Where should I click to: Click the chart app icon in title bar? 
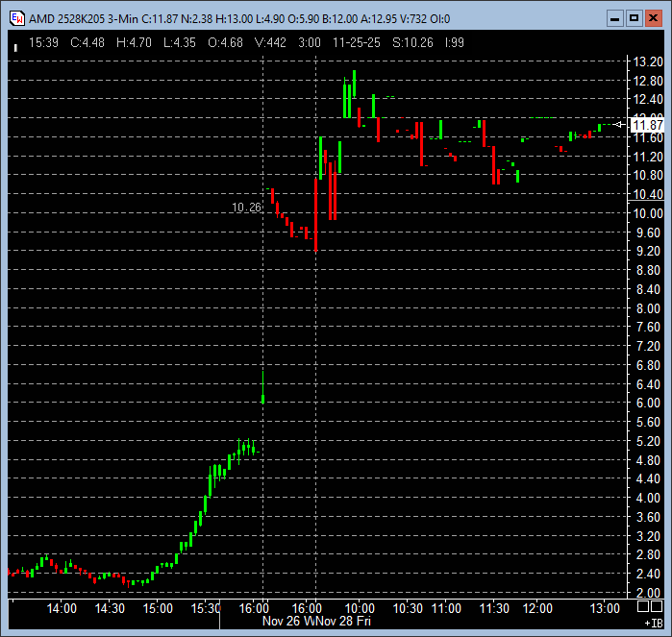coord(16,17)
